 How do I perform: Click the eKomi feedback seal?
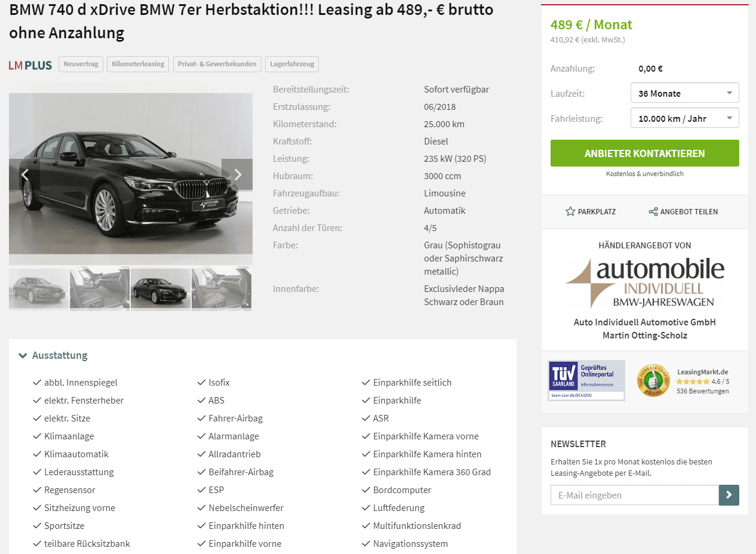653,381
